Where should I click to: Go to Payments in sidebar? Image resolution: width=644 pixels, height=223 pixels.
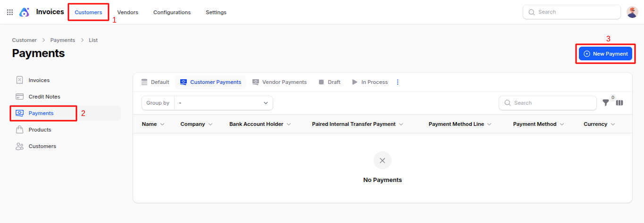[x=66, y=113]
